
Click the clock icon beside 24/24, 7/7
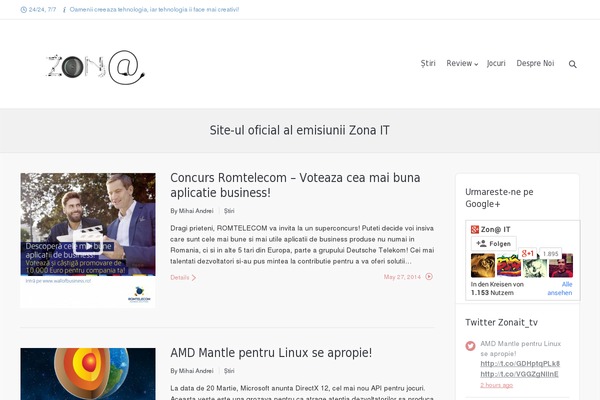click(23, 10)
